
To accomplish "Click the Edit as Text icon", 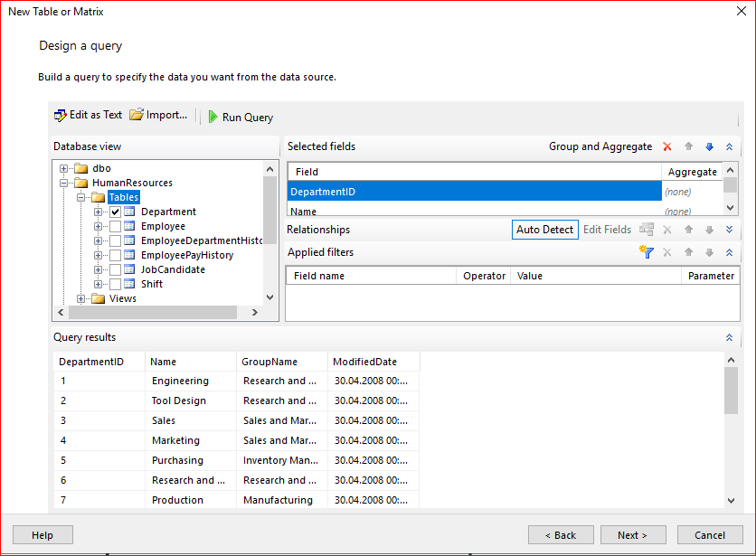I will coord(61,116).
